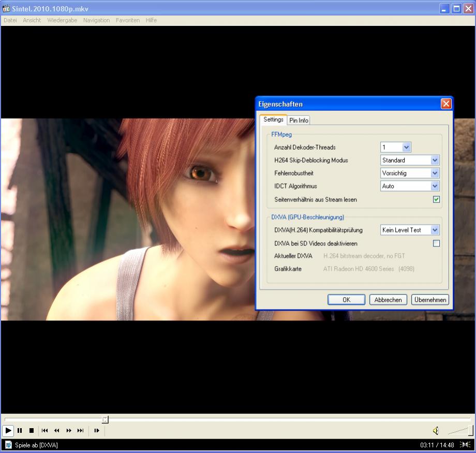Image resolution: width=476 pixels, height=453 pixels.
Task: Open the Navigation menu
Action: [x=97, y=20]
